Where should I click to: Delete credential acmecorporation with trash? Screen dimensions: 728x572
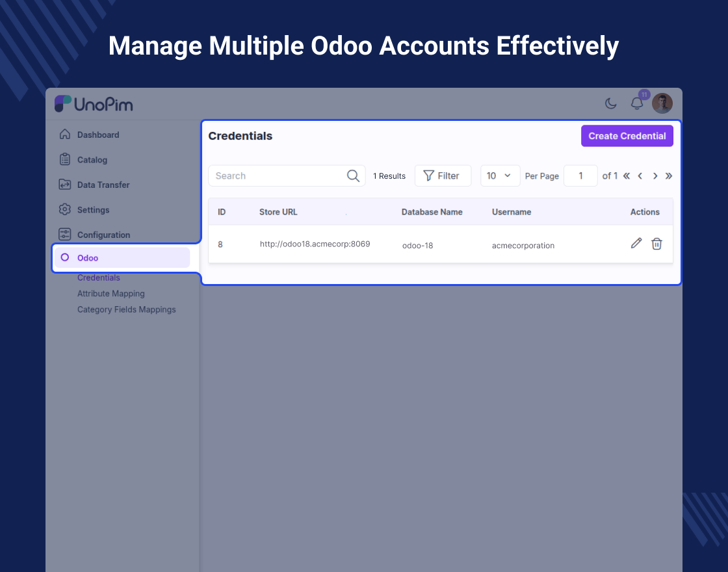point(656,244)
